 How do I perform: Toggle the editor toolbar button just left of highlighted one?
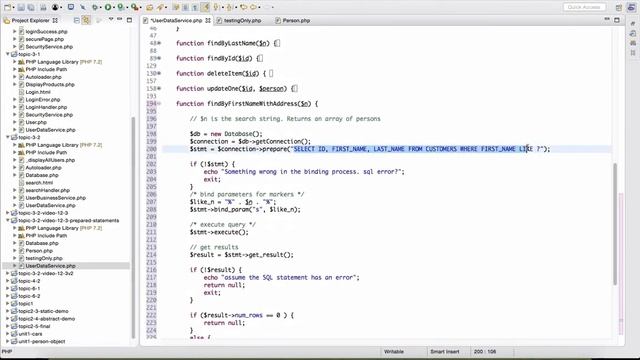coord(195,7)
